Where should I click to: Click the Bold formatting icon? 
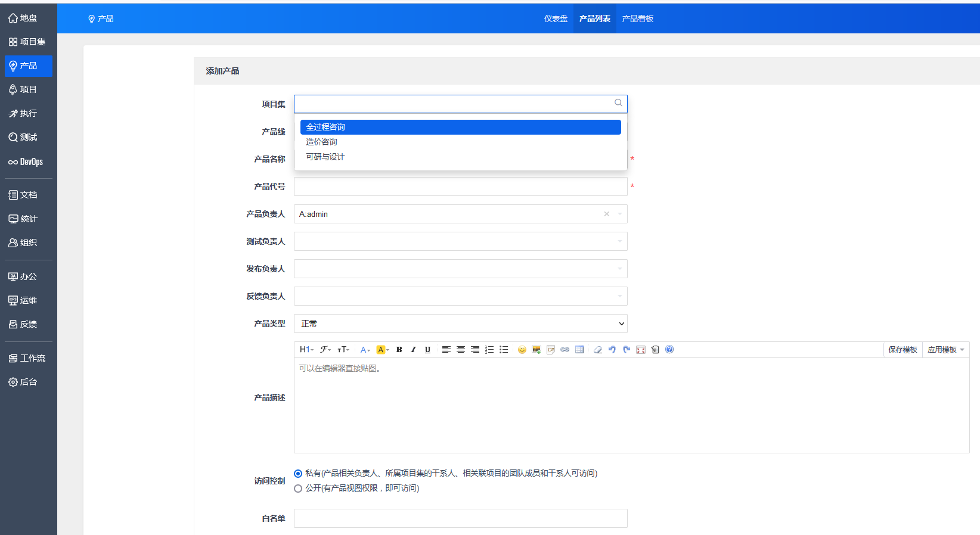(399, 350)
